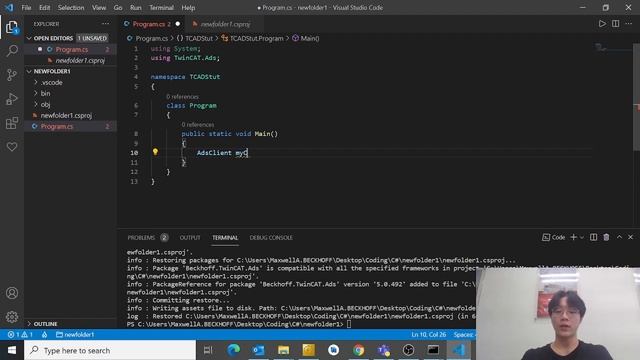
Task: Close the bottom panel
Action: point(631,237)
